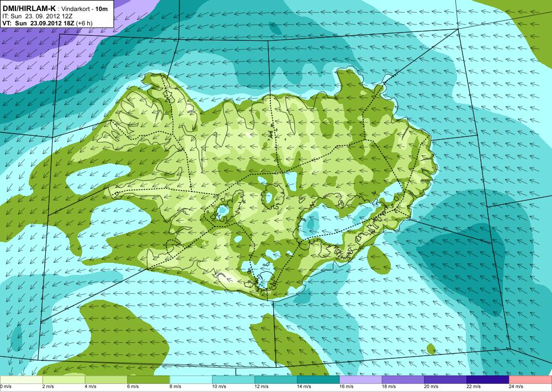The image size is (552, 392).
Task: Select the "22 m/s" legend label
Action: click(474, 386)
